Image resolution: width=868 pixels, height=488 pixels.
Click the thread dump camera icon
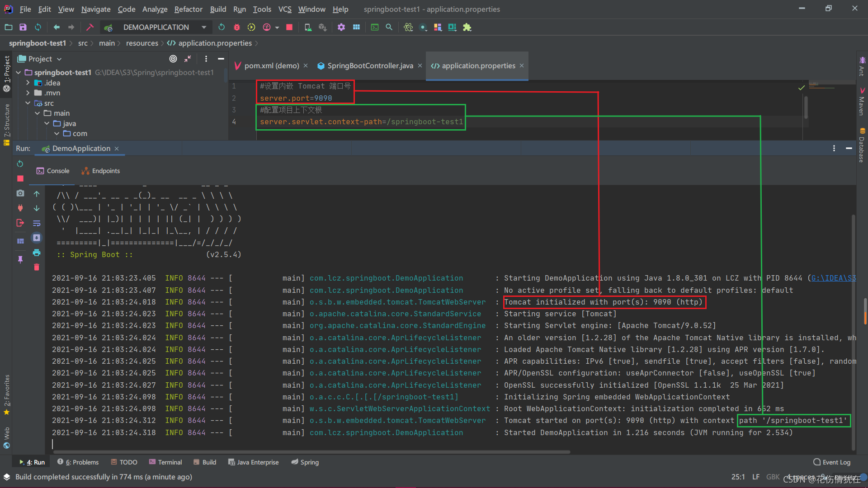[20, 193]
